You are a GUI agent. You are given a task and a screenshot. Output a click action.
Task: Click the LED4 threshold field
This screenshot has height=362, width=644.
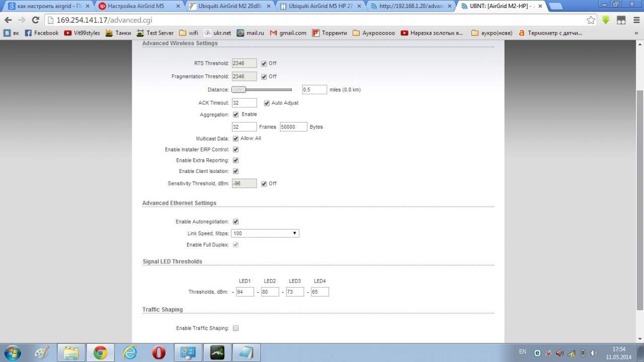(x=320, y=292)
